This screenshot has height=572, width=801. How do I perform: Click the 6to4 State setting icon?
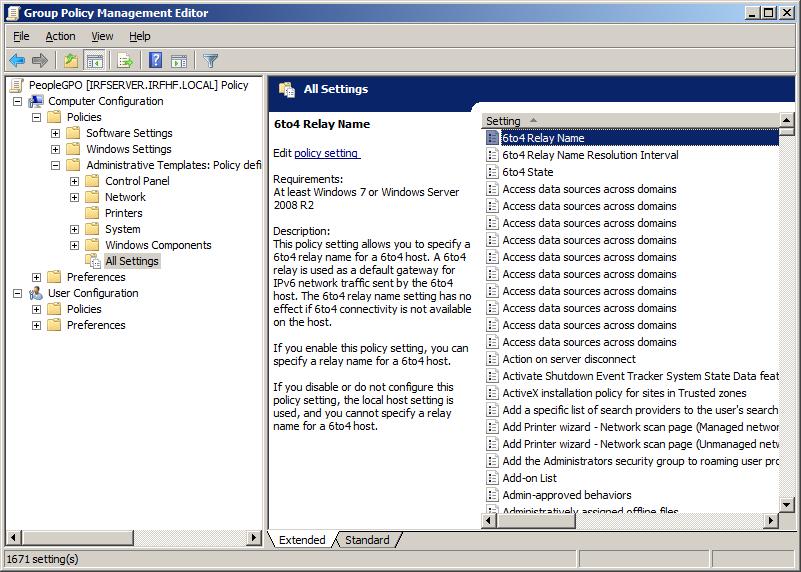(492, 172)
